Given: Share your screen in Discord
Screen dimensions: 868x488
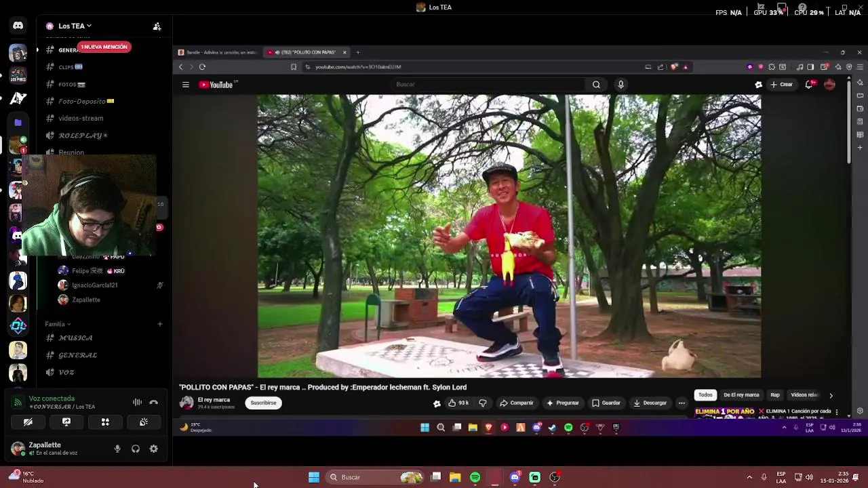Looking at the screenshot, I should pos(66,422).
